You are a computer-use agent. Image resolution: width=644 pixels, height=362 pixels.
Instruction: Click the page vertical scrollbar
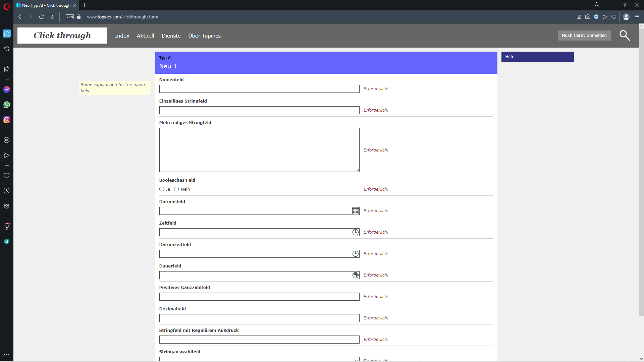pos(641,168)
